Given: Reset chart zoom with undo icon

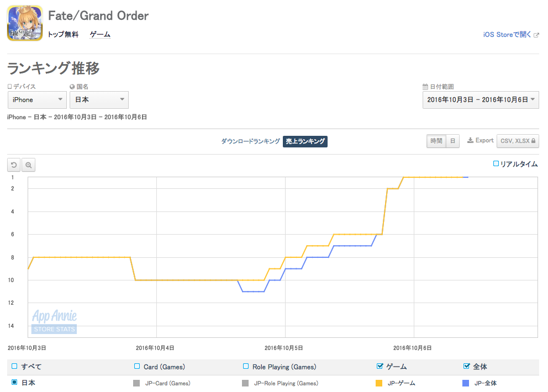Looking at the screenshot, I should 14,165.
